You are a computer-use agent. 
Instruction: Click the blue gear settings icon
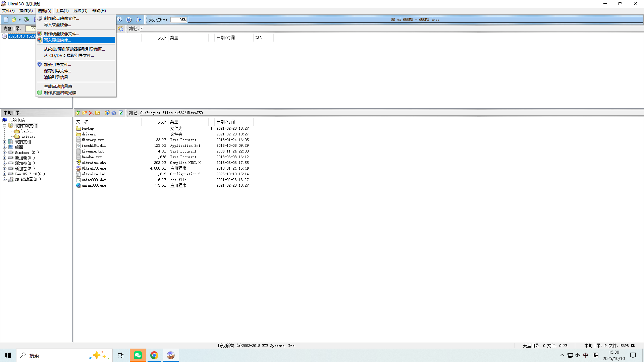coord(114,113)
